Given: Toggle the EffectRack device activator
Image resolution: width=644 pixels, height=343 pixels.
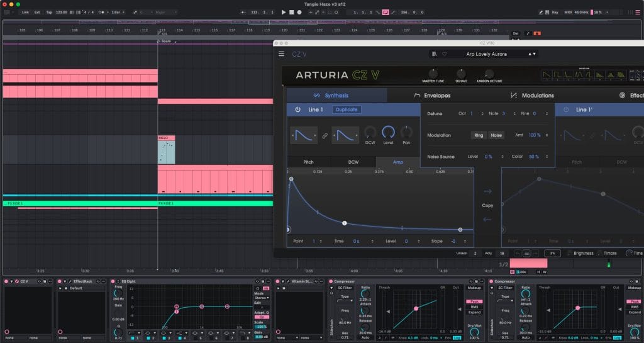Looking at the screenshot, I should click(x=60, y=281).
